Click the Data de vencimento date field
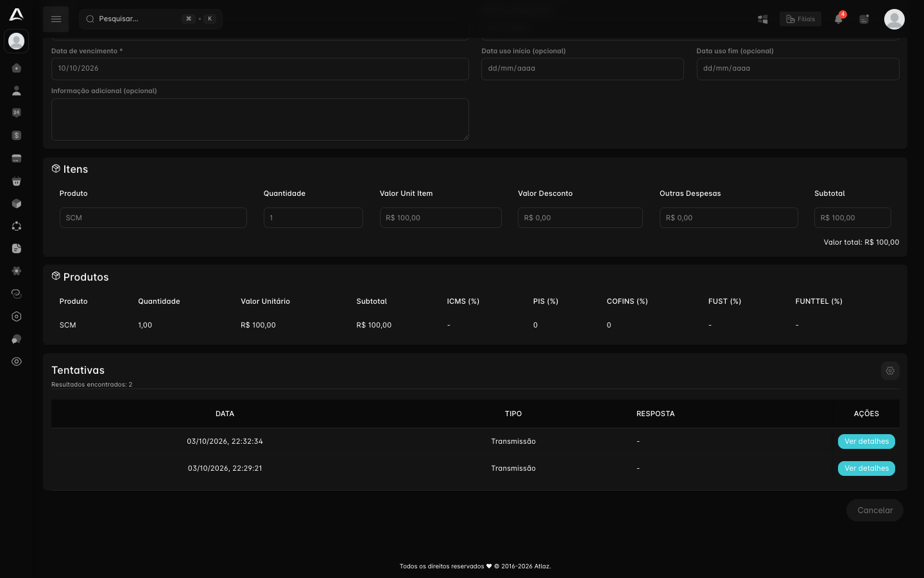Image resolution: width=924 pixels, height=578 pixels. [260, 69]
